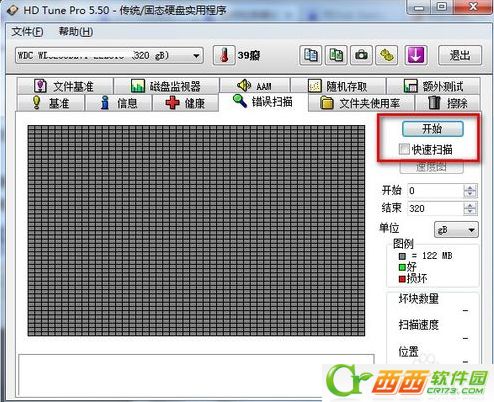Viewport: 494px width, 402px height.
Task: Click the purple download arrow icon
Action: coord(415,55)
